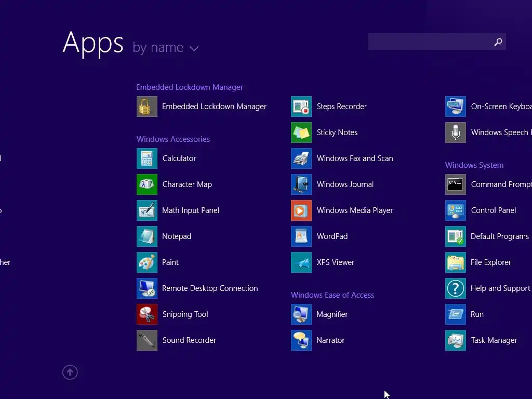Screen dimensions: 532x399
Task: Start the Magnifier icon
Action: tap(301, 314)
